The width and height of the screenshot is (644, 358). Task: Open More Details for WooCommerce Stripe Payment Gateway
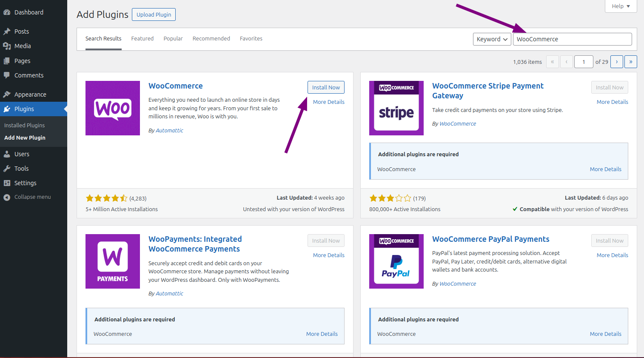(x=612, y=102)
